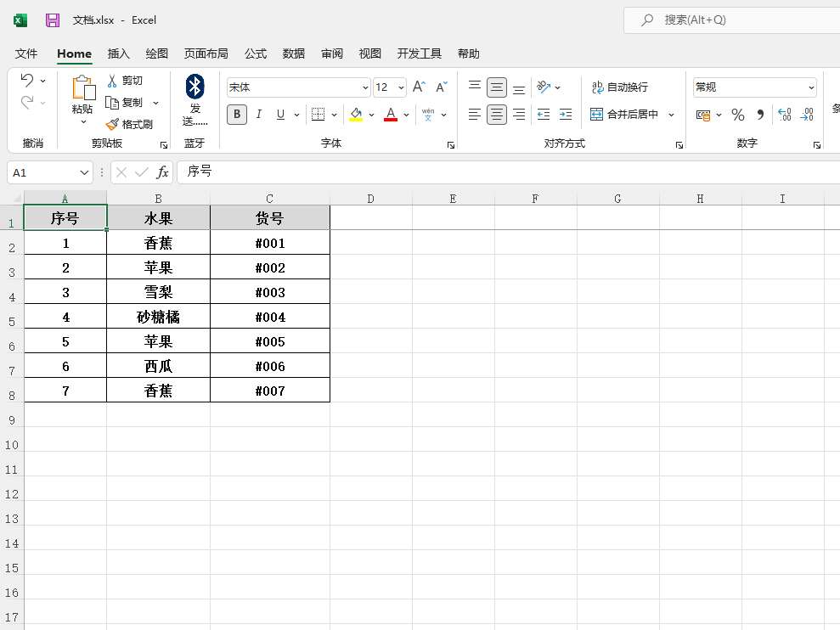Toggle top vertical alignment

click(x=475, y=87)
